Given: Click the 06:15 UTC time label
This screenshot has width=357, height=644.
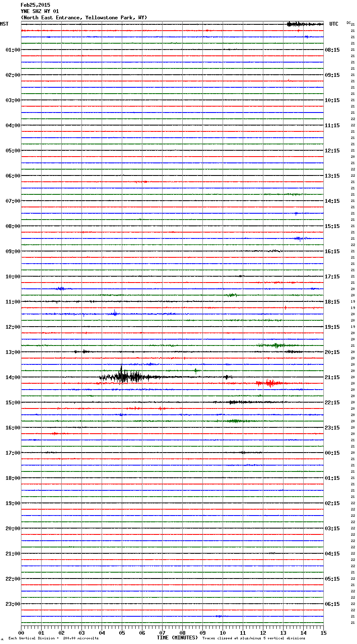Looking at the screenshot, I should pos(332,604).
